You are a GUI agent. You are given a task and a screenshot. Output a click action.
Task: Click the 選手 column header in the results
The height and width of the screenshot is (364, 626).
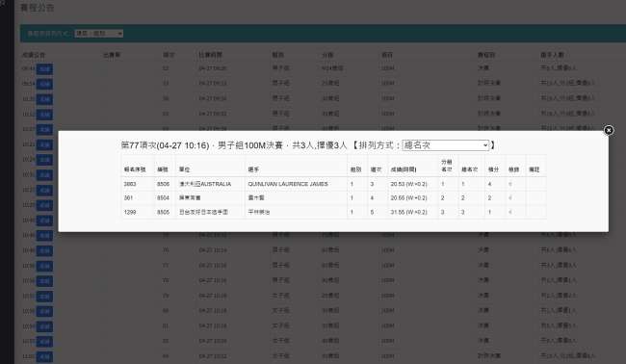(x=253, y=169)
